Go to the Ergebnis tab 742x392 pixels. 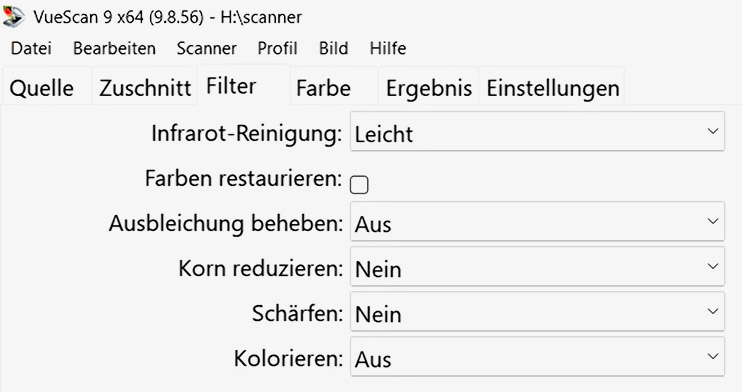pos(429,86)
